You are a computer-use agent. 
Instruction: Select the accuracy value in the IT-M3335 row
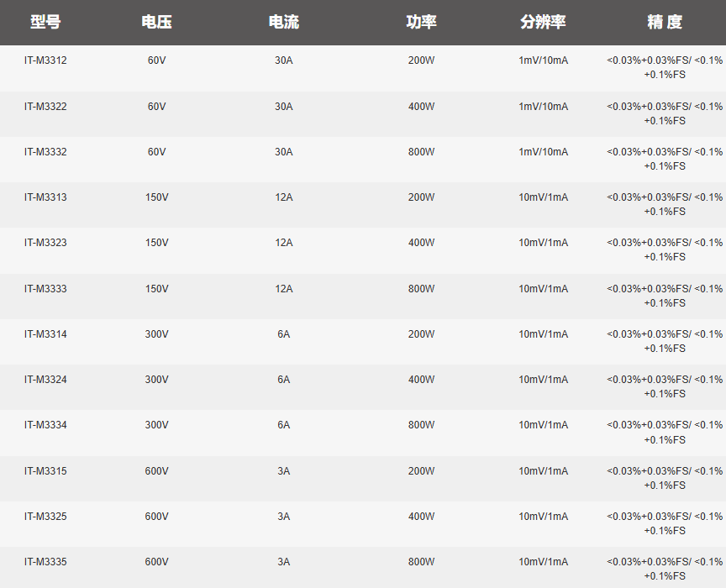pos(665,569)
